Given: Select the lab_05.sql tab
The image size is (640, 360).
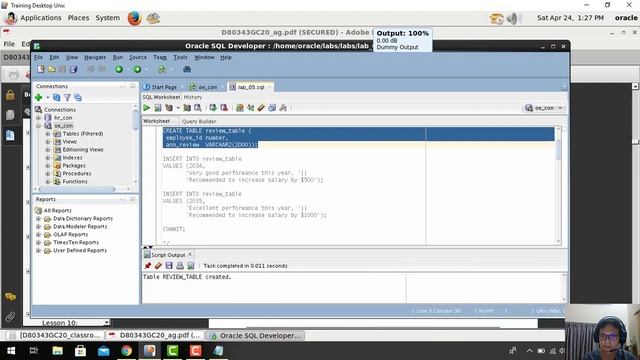Looking at the screenshot, I should 250,87.
